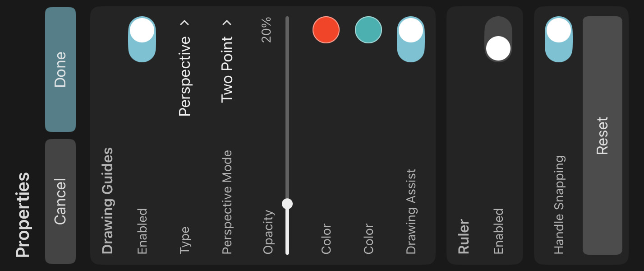
Task: Click the Perspective Mode label
Action: [x=227, y=202]
